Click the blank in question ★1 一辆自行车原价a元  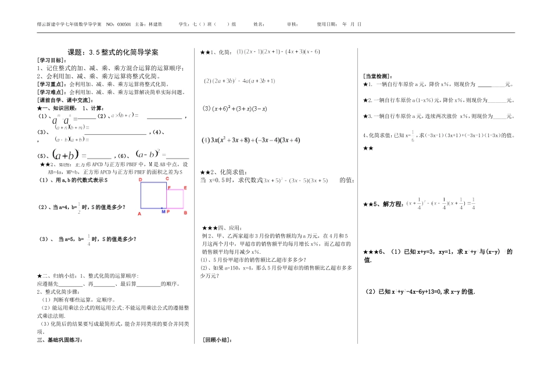492,85
